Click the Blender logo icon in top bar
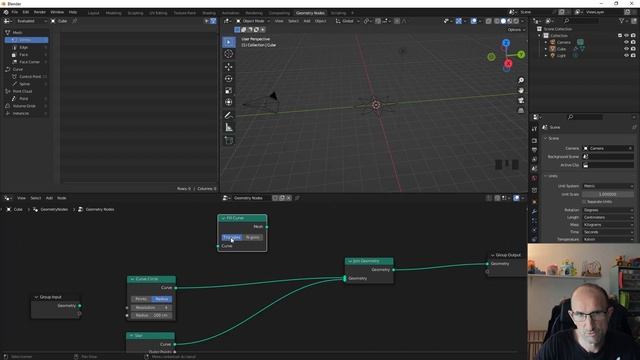The height and width of the screenshot is (360, 640). [6, 12]
